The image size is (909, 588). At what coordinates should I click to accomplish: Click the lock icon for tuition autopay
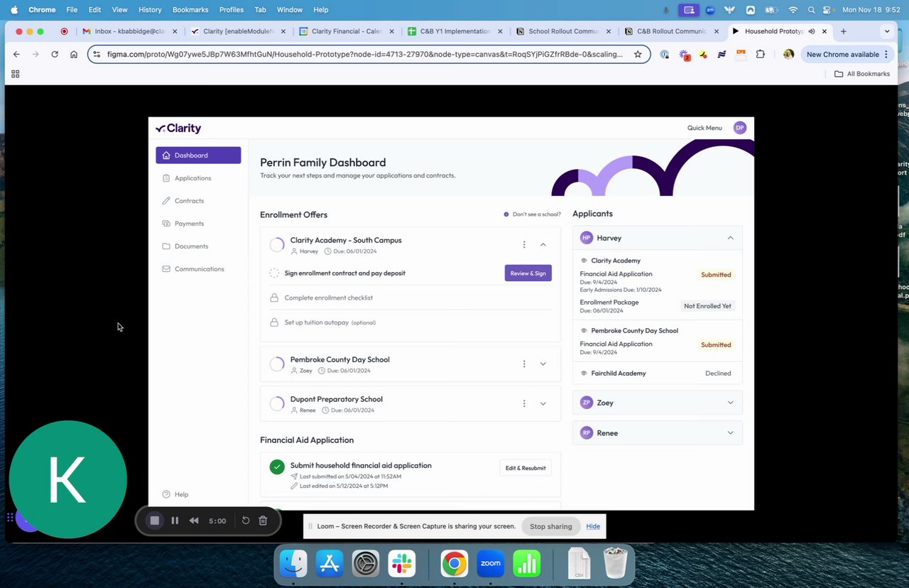click(x=274, y=322)
